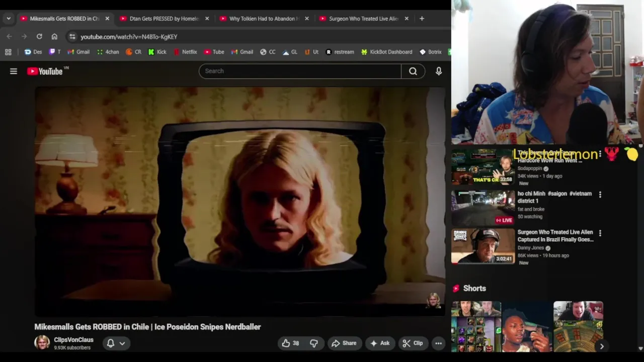Image resolution: width=644 pixels, height=362 pixels.
Task: Click the browser home icon
Action: (x=54, y=37)
